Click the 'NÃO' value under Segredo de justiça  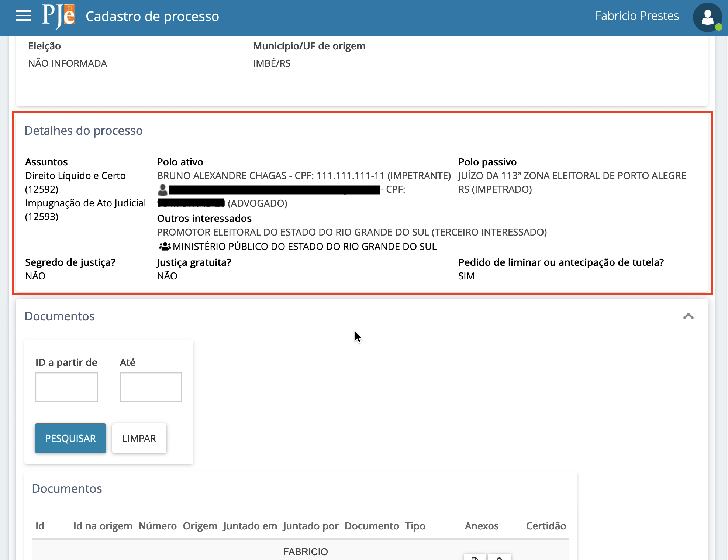pyautogui.click(x=35, y=276)
